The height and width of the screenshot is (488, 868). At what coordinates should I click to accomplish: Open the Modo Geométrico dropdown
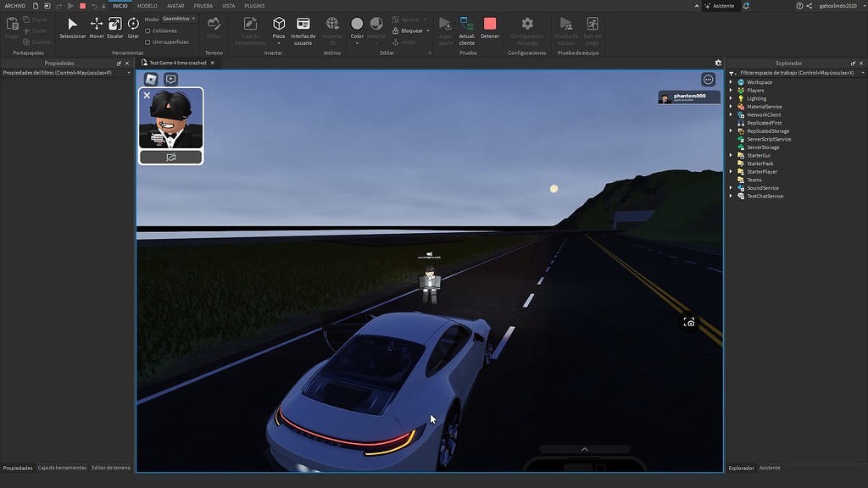[x=181, y=18]
